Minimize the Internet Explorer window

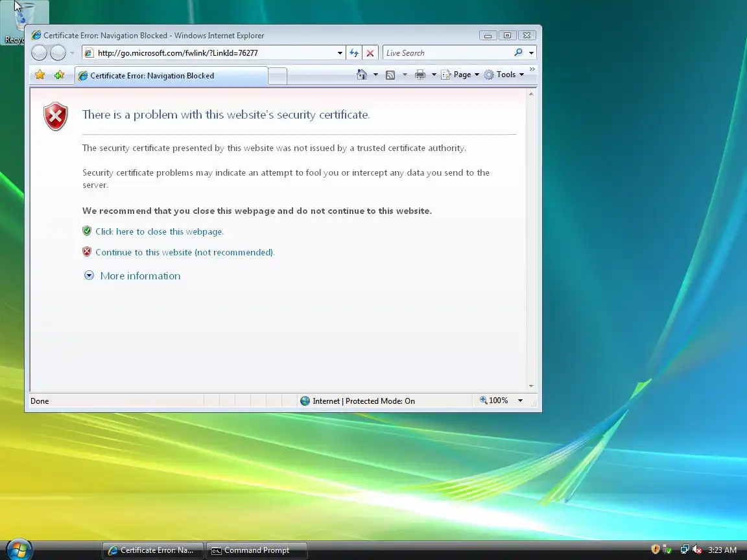coord(488,36)
